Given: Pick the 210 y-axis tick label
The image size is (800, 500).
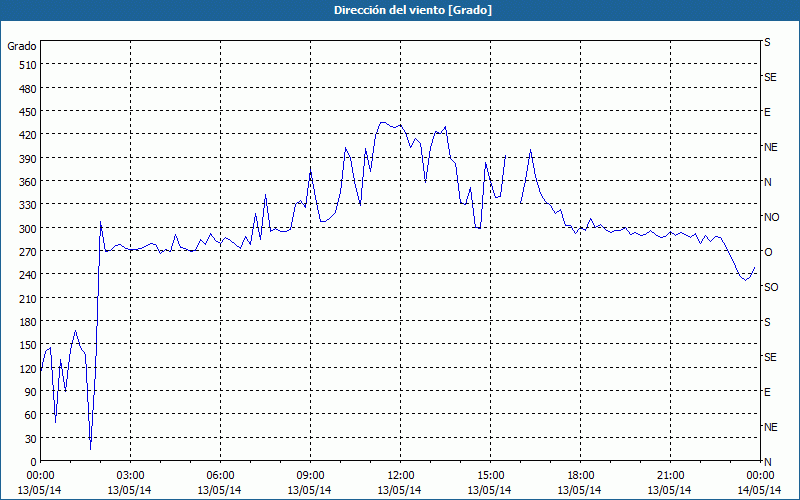Looking at the screenshot, I should (x=28, y=299).
